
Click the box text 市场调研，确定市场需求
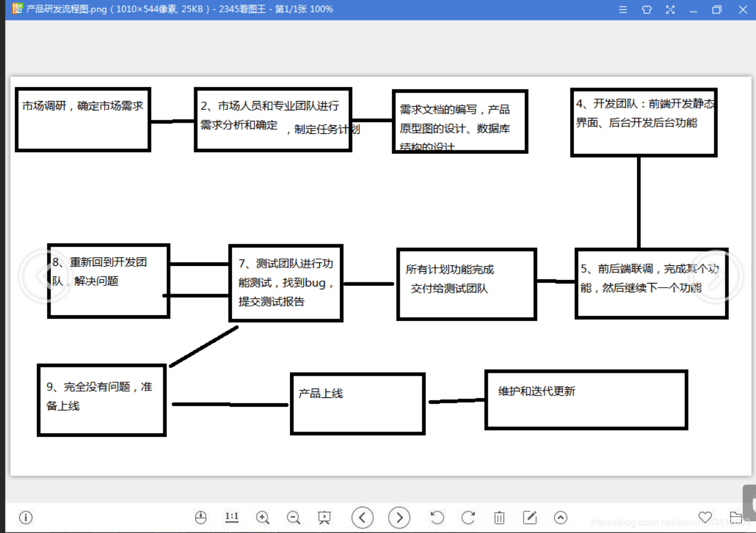tap(83, 106)
